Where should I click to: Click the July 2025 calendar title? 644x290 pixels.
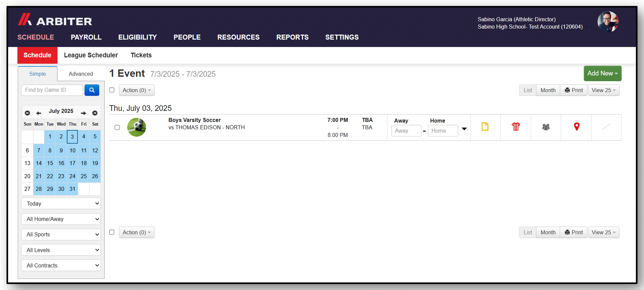point(61,111)
